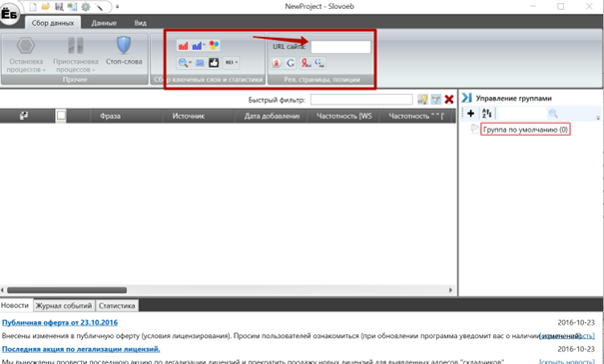
Task: Click the Yandex positions icon with subscript
Action: coord(305,63)
